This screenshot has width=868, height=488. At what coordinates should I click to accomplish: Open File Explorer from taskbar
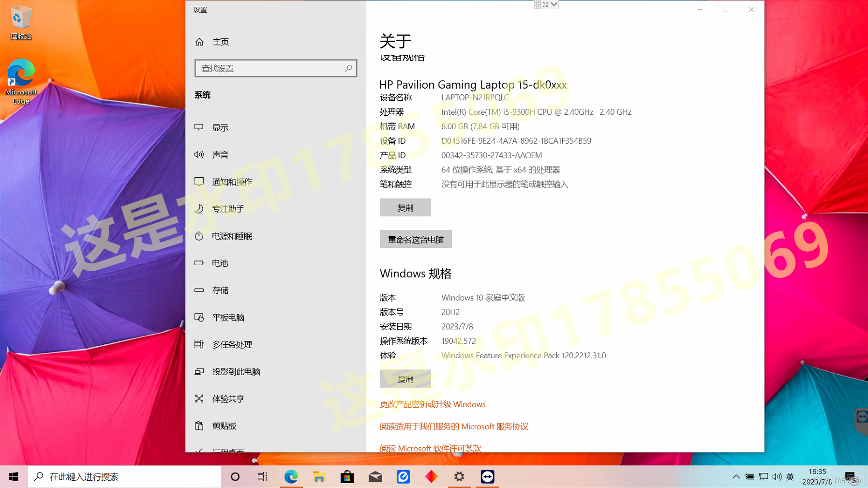click(319, 477)
